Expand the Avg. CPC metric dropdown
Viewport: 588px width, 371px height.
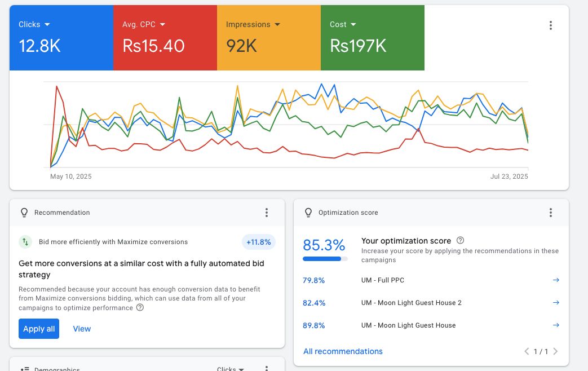coord(162,25)
